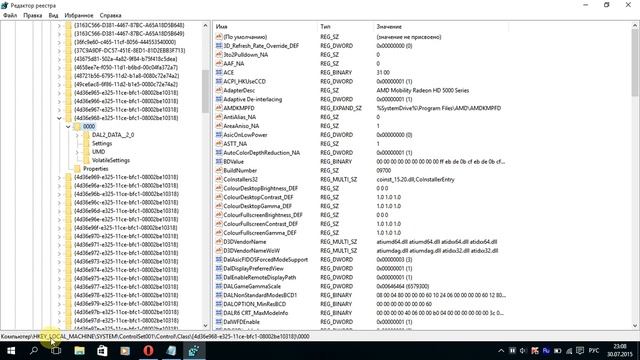Viewport: 640px width, 360px height.
Task: Open the Справка menu
Action: (110, 15)
